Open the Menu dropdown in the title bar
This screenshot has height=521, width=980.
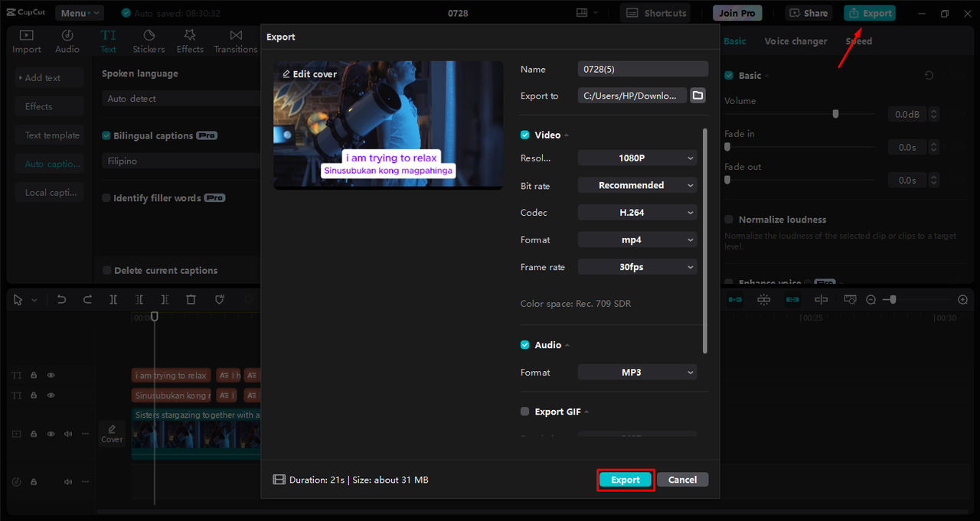click(80, 13)
